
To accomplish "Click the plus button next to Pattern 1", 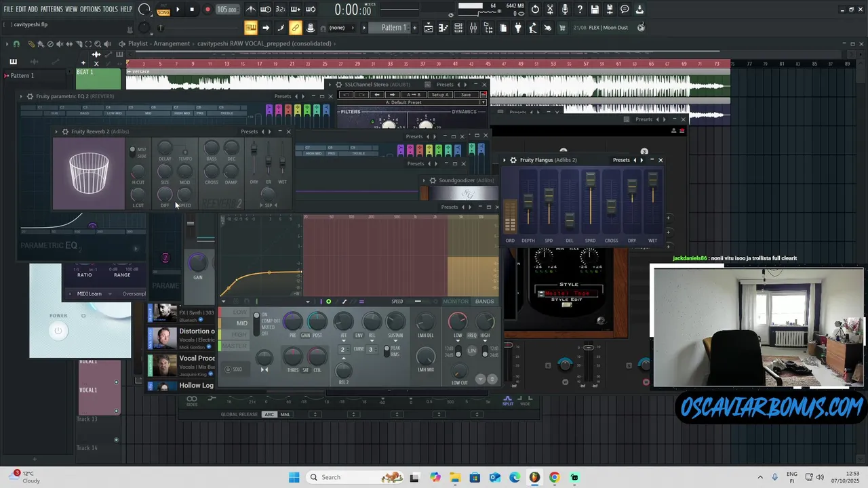I will click(x=414, y=28).
